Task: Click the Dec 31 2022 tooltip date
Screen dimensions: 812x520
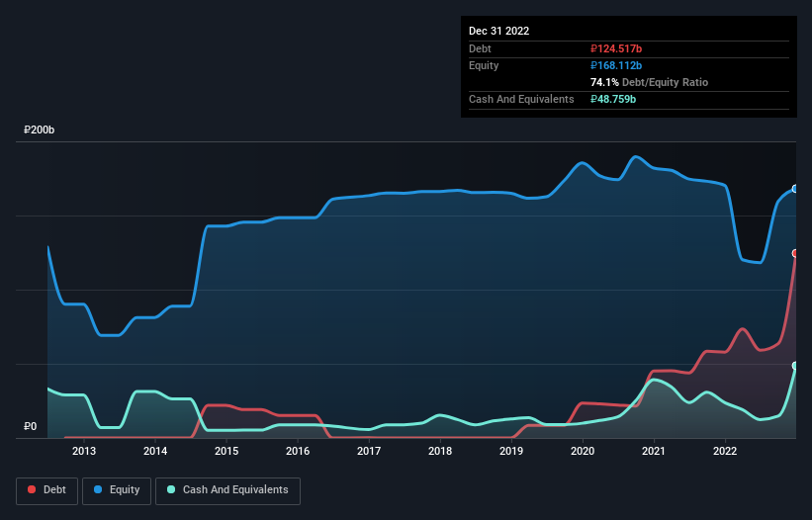Action: (x=498, y=31)
